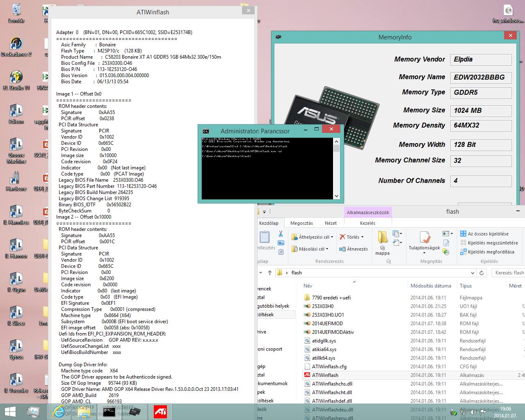The height and width of the screenshot is (420, 525).
Task: Open Tulajdonságok properties button
Action: pos(424,243)
